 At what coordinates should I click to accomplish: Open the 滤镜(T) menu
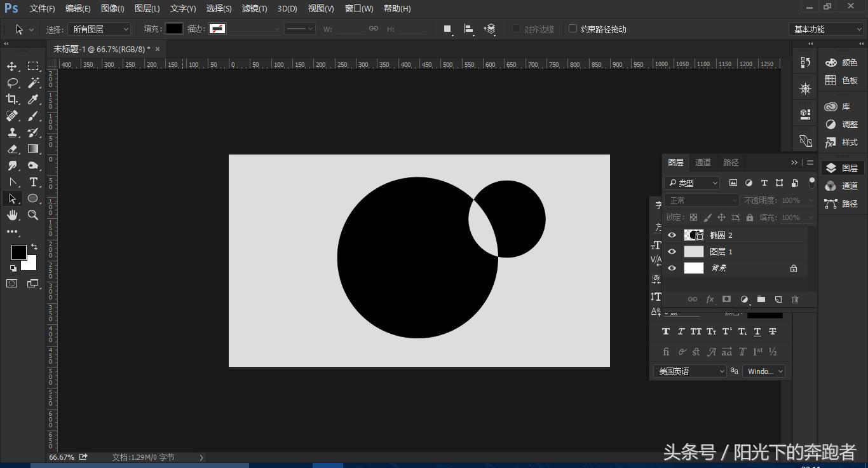tap(254, 8)
